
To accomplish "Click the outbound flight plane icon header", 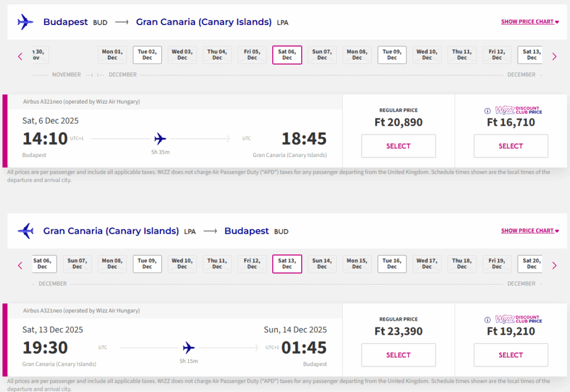I will pos(25,22).
